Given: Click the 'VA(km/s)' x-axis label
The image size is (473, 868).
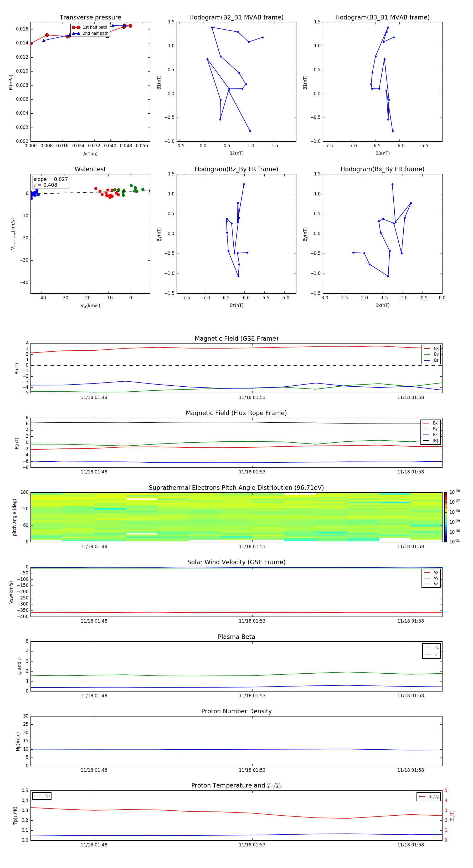Looking at the screenshot, I should click(90, 306).
